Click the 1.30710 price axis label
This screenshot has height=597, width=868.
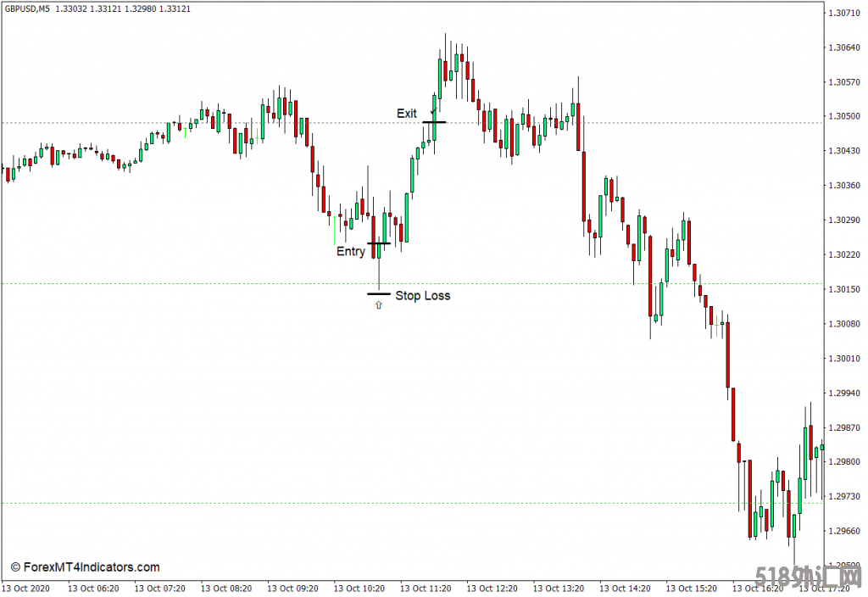844,13
